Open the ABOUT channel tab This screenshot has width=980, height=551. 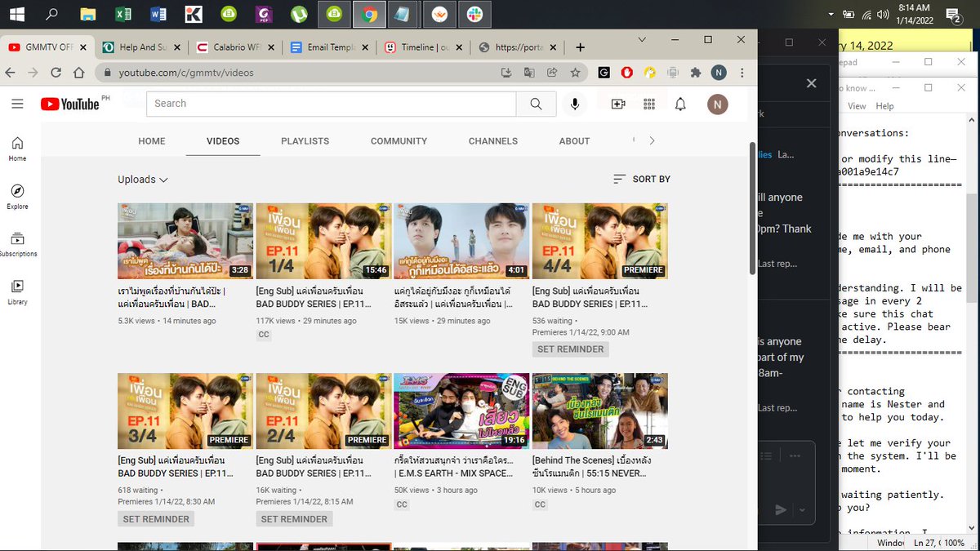574,141
